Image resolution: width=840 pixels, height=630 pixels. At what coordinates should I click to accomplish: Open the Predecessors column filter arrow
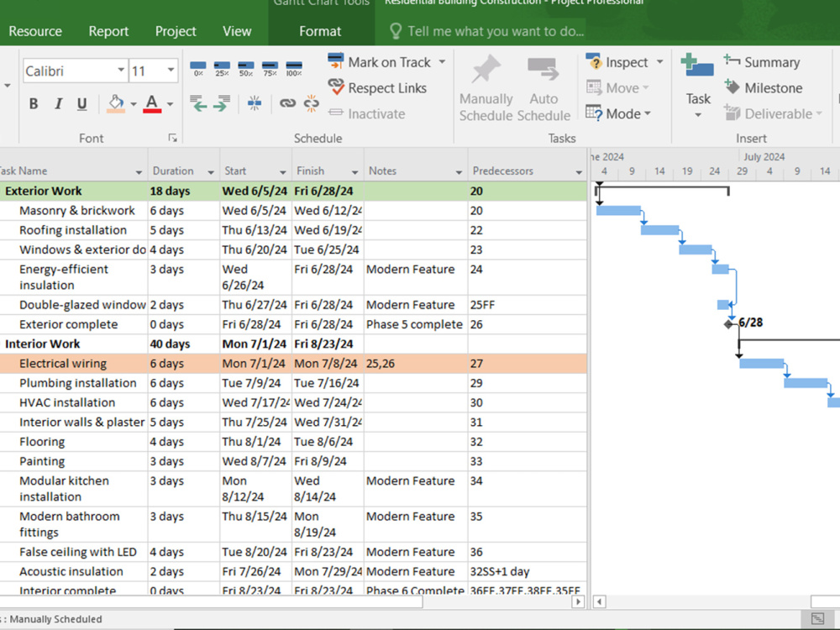[x=579, y=172]
